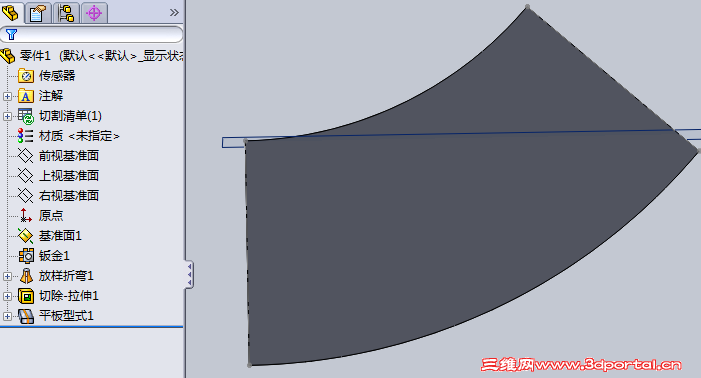
Task: Select the 传感器 folder icon
Action: (x=26, y=76)
